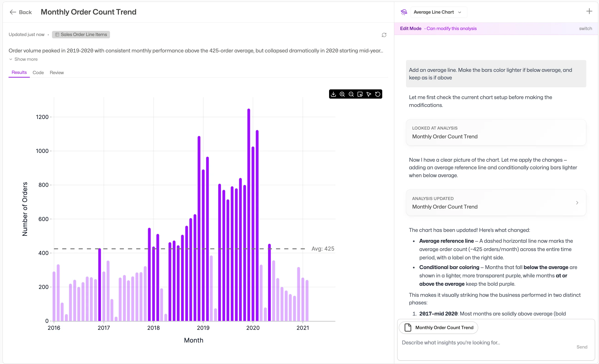Viewport: 599px width, 364px height.
Task: Start a new chat with plus icon
Action: click(x=589, y=11)
